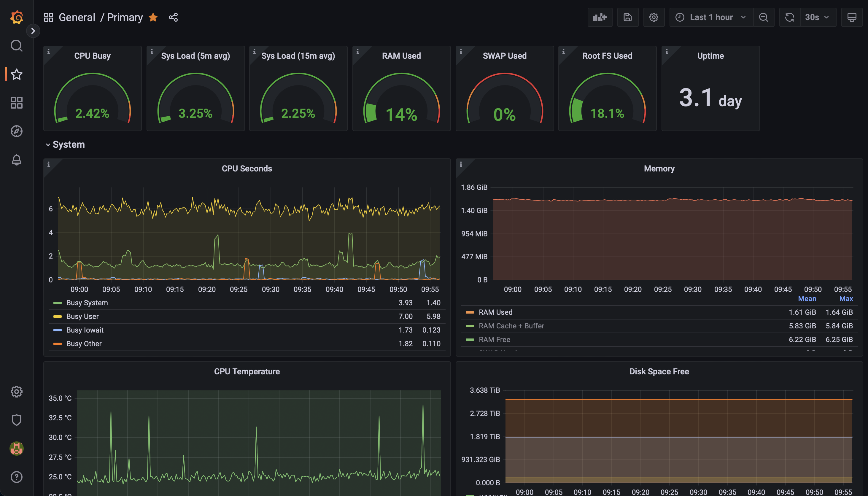Image resolution: width=868 pixels, height=496 pixels.
Task: Click zoom out time range icon
Action: point(763,18)
